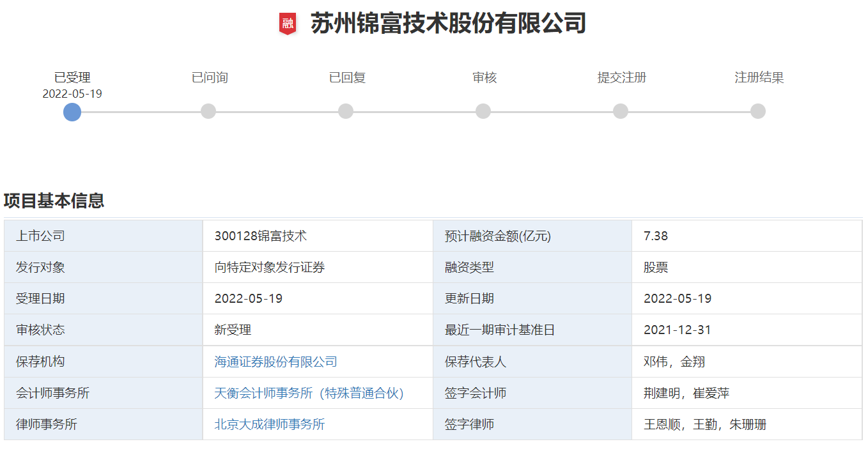Click the 苏州锦富技术股份有限公司 page title
Screen dimensions: 868x451
[x=446, y=24]
